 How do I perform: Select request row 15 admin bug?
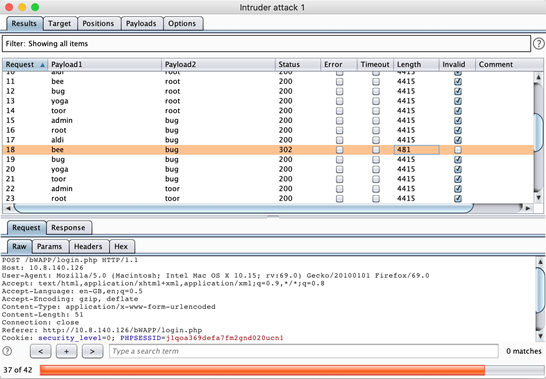pyautogui.click(x=268, y=121)
